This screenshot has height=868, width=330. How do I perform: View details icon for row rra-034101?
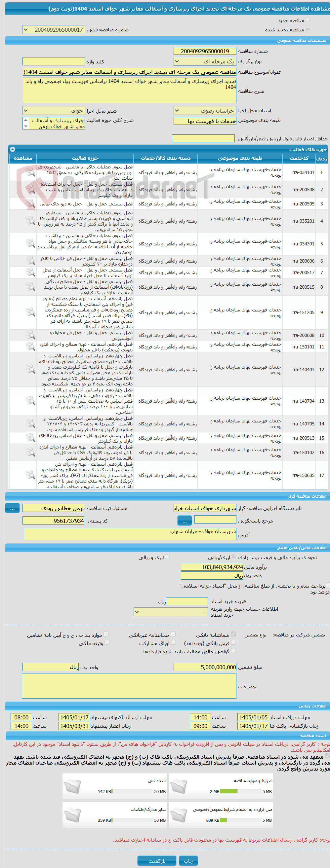click(30, 172)
